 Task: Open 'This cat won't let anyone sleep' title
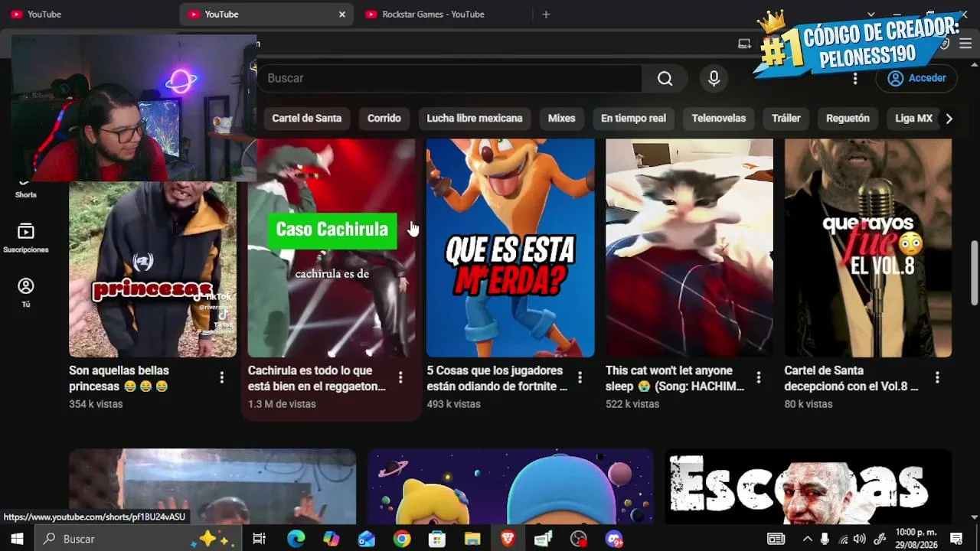point(675,378)
